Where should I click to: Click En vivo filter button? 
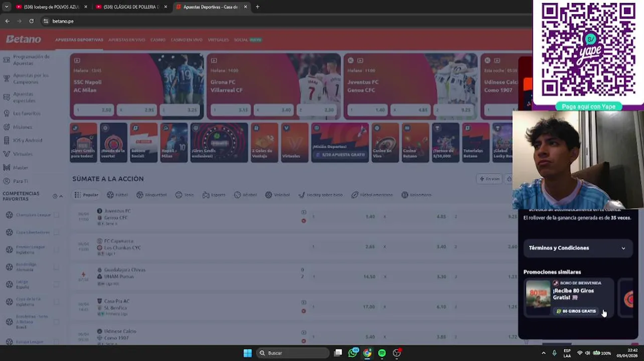[489, 179]
